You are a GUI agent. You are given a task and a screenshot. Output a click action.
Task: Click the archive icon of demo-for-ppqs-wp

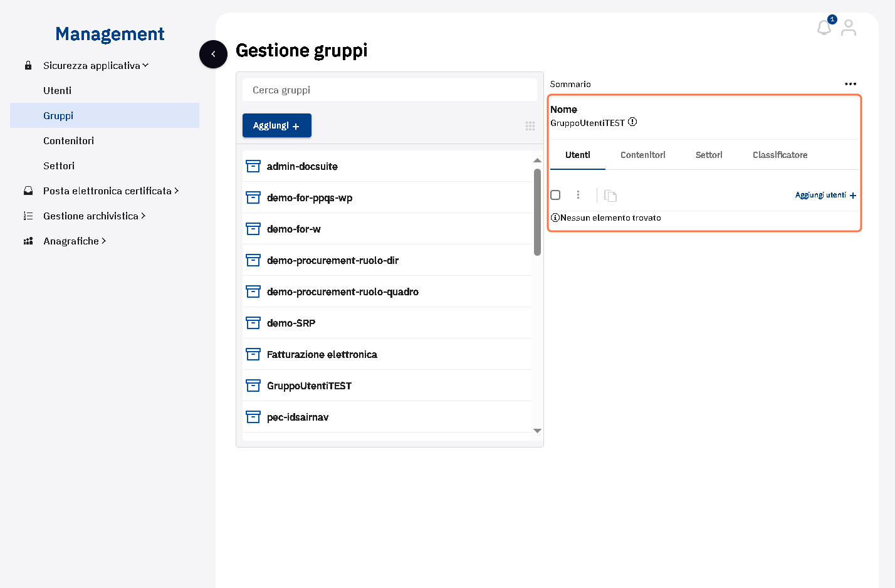coord(253,197)
